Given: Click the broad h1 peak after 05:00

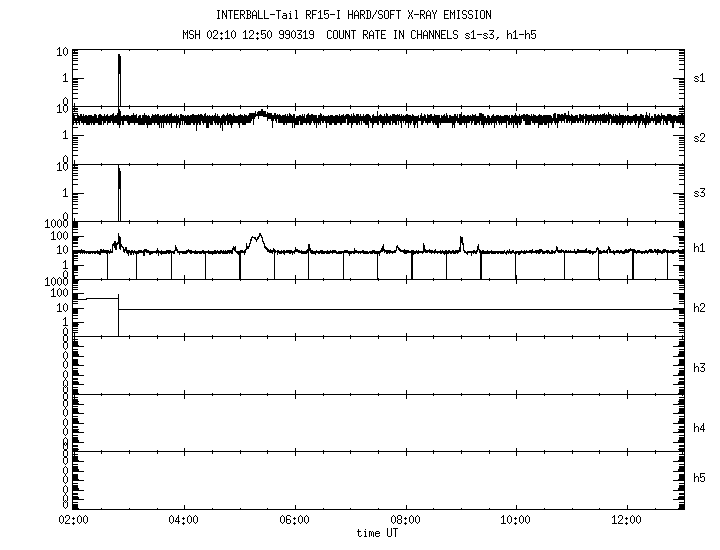Looking at the screenshot, I should tap(259, 239).
